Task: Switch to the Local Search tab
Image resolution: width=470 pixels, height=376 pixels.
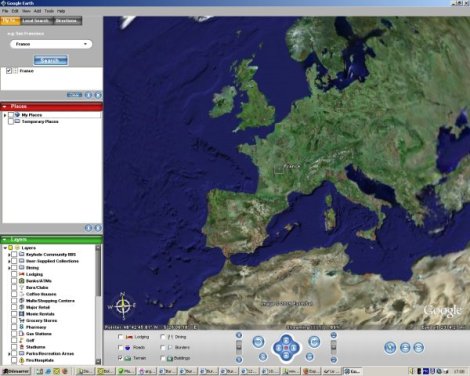Action: (37, 21)
